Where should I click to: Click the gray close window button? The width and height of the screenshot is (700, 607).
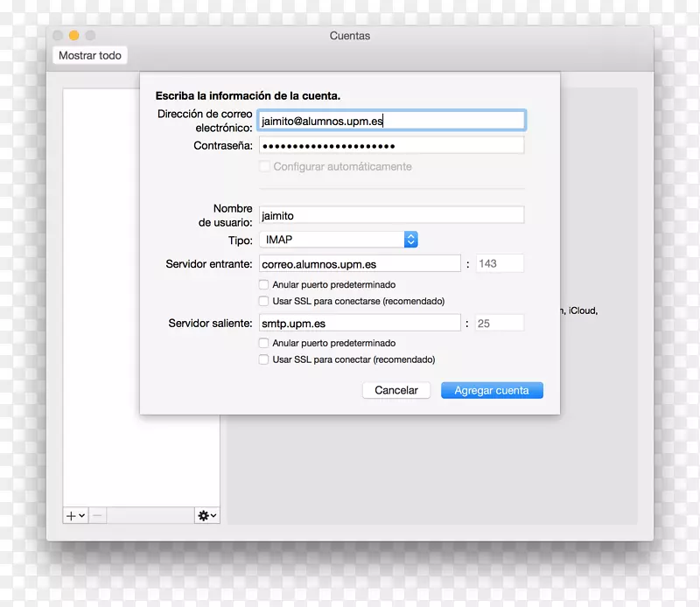point(59,36)
